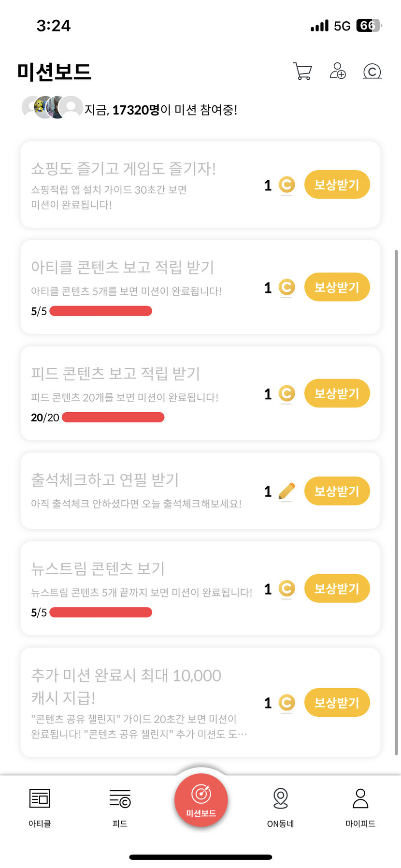Tap the pencil reward icon

286,492
